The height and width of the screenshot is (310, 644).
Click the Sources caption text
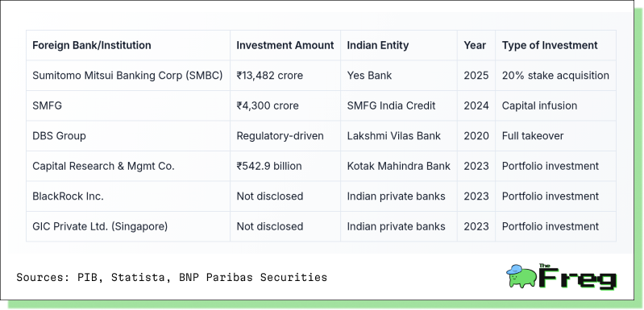coord(172,277)
